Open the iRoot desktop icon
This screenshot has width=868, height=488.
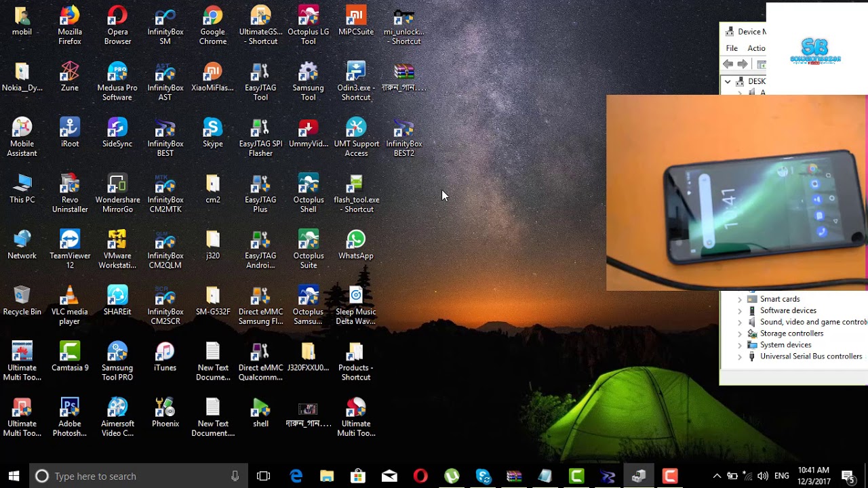click(70, 133)
